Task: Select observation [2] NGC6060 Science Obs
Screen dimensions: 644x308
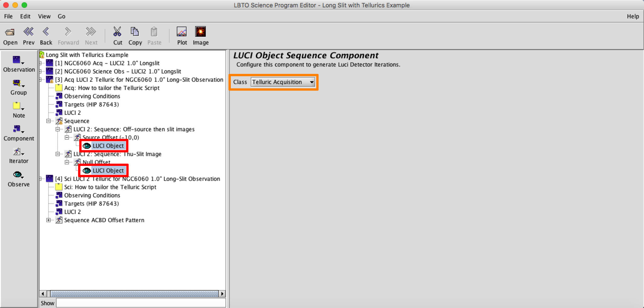Action: (118, 71)
